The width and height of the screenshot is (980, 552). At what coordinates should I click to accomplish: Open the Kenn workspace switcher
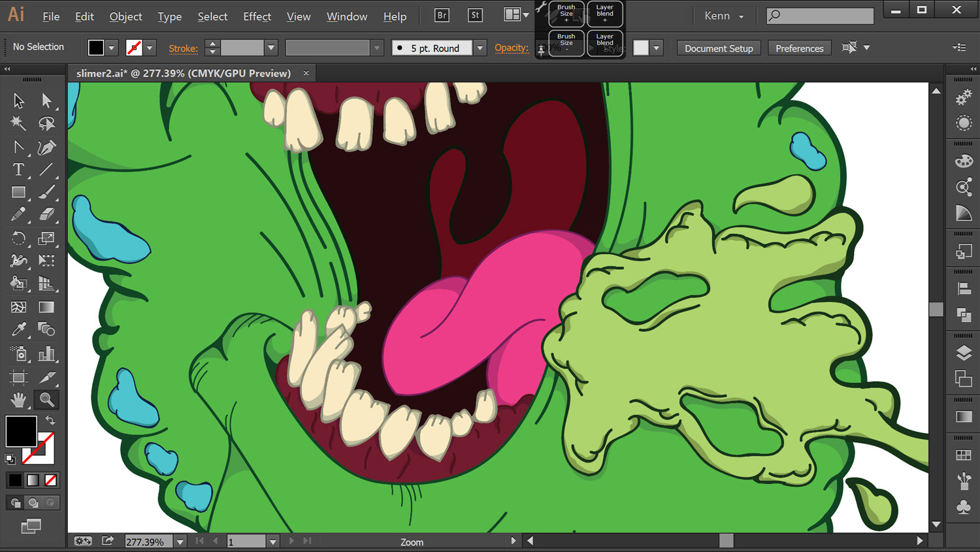[724, 16]
